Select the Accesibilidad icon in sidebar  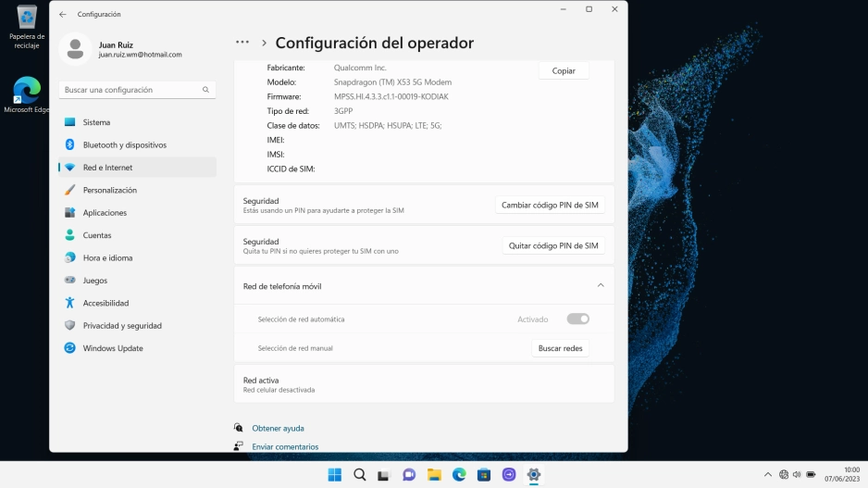tap(69, 303)
